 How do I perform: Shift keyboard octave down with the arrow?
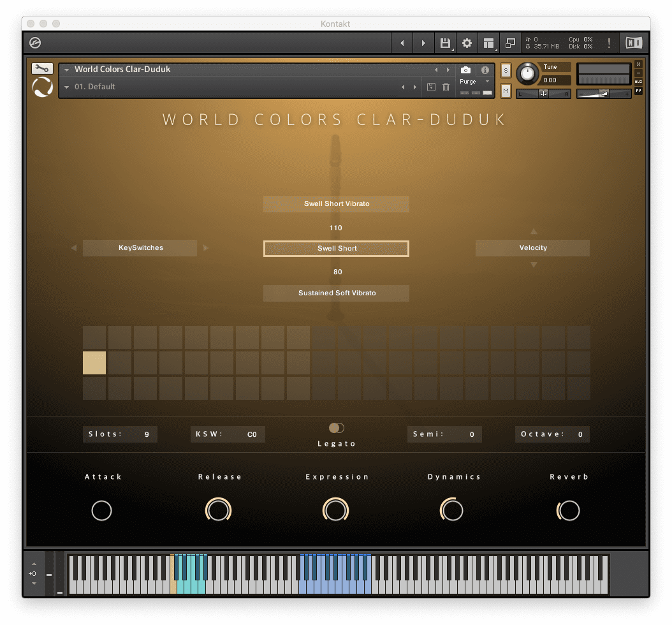coord(34,584)
